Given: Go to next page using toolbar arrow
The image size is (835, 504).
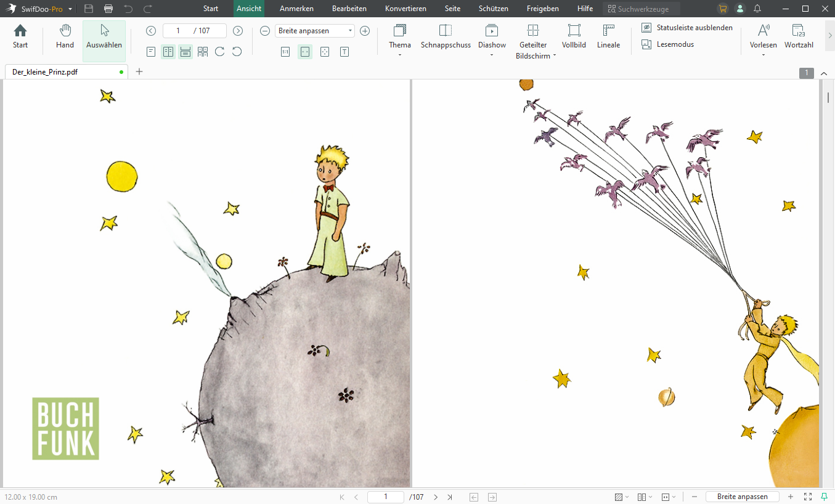Looking at the screenshot, I should [238, 31].
